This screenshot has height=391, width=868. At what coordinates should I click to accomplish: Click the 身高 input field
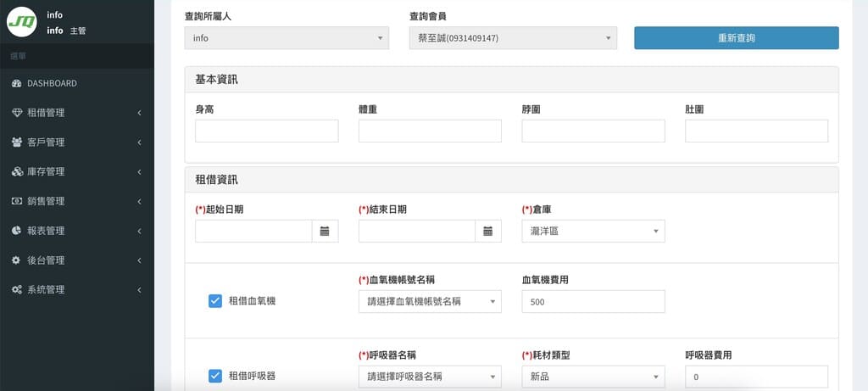click(x=266, y=131)
